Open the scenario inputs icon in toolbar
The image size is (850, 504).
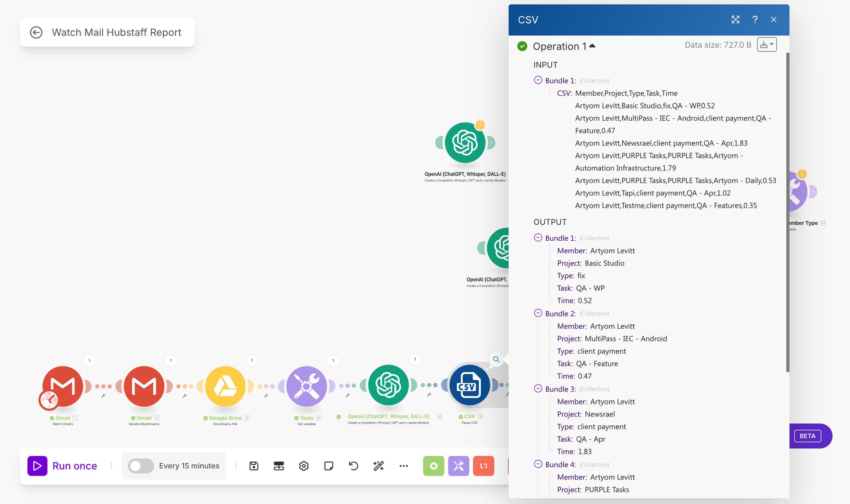pos(279,466)
